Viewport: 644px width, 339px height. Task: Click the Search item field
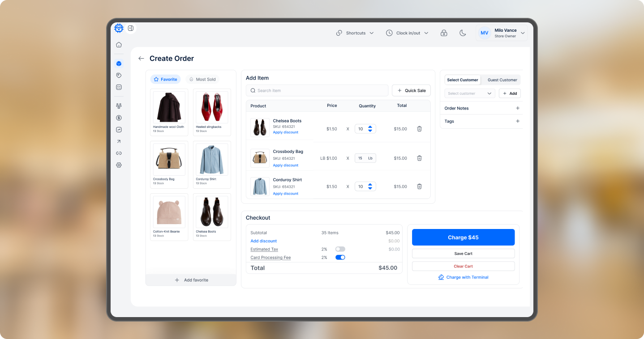click(x=317, y=91)
